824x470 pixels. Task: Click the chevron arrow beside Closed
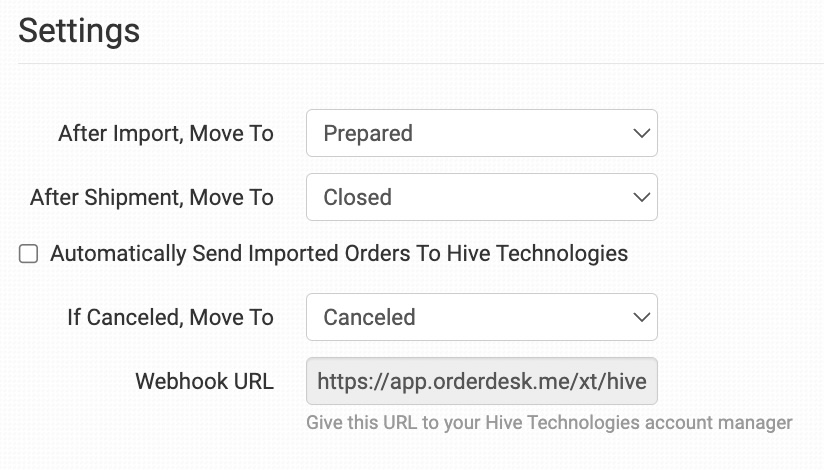coord(642,197)
